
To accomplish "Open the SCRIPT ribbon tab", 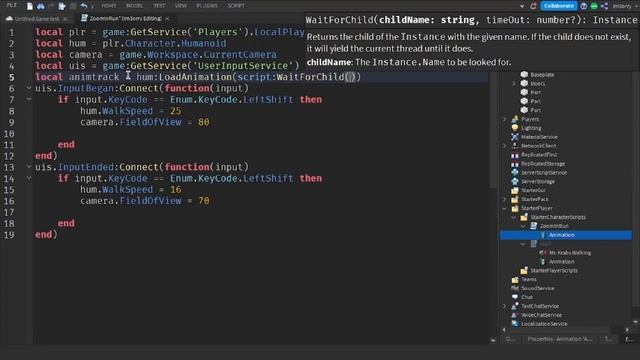I will pos(236,6).
